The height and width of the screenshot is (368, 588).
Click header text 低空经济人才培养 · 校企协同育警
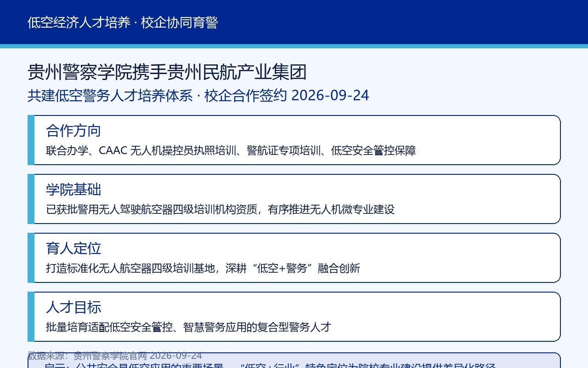[123, 23]
